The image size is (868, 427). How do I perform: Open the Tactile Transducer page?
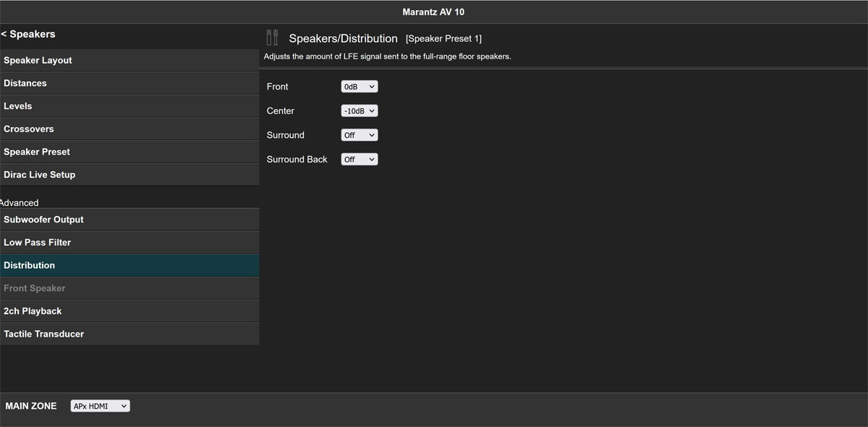pyautogui.click(x=129, y=334)
